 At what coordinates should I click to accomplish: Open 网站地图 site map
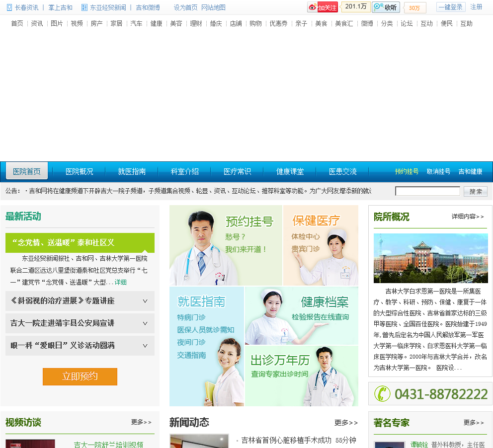coord(213,7)
